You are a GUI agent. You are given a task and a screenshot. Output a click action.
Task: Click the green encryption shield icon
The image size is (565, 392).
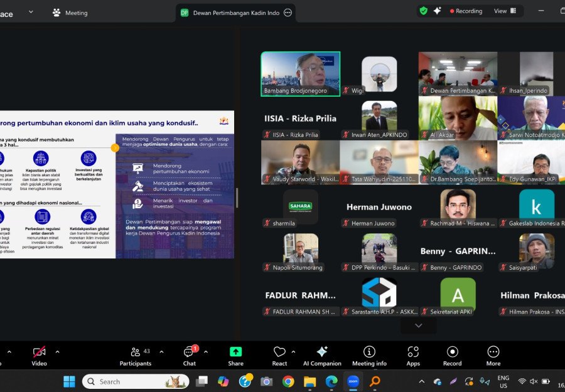click(424, 11)
